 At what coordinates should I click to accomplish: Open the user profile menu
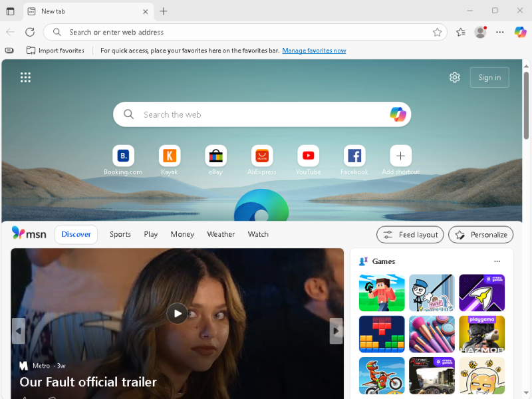point(480,32)
